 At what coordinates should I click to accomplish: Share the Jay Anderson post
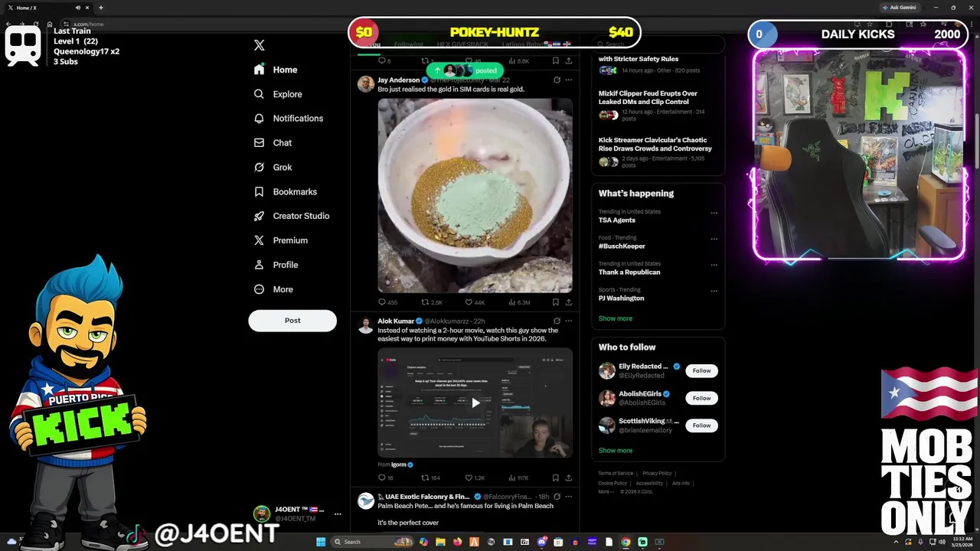click(568, 302)
